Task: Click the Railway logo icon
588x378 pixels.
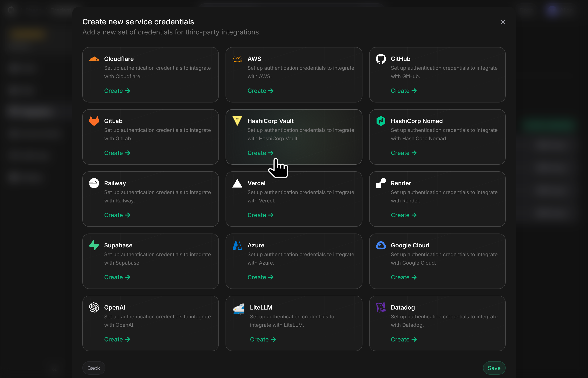Action: point(94,183)
